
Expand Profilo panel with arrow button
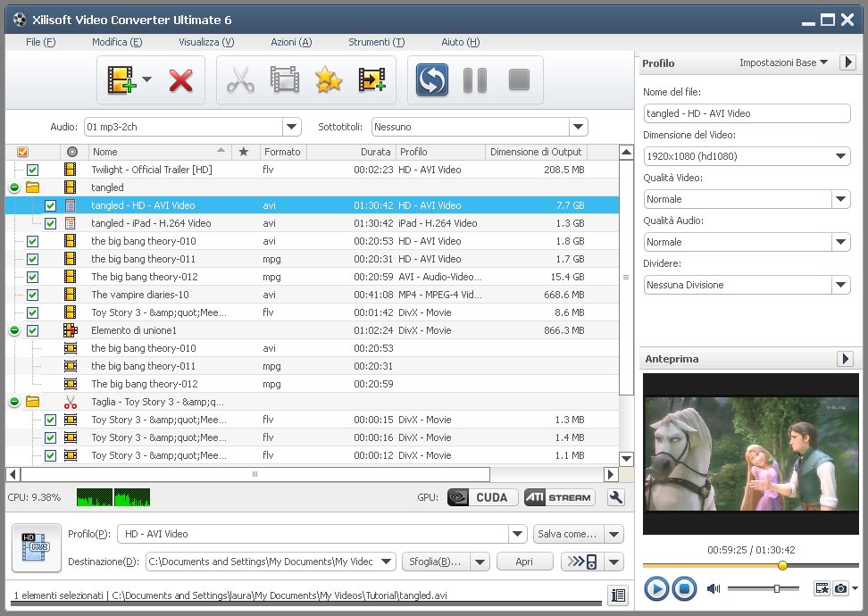pos(847,62)
